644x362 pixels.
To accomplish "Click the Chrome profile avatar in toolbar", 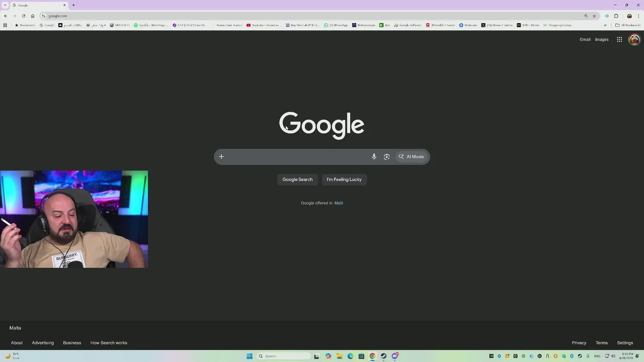I will pyautogui.click(x=629, y=16).
